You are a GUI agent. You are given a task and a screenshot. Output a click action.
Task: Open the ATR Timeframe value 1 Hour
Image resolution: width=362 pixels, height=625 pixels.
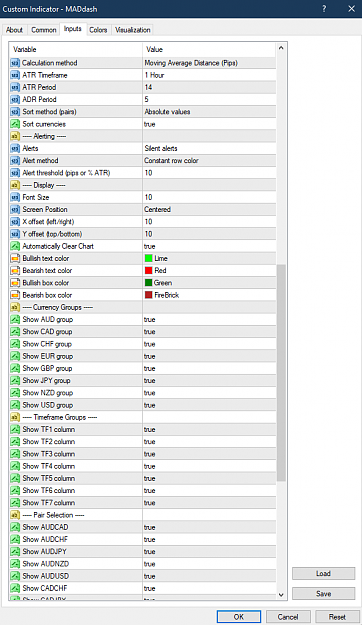click(x=209, y=75)
